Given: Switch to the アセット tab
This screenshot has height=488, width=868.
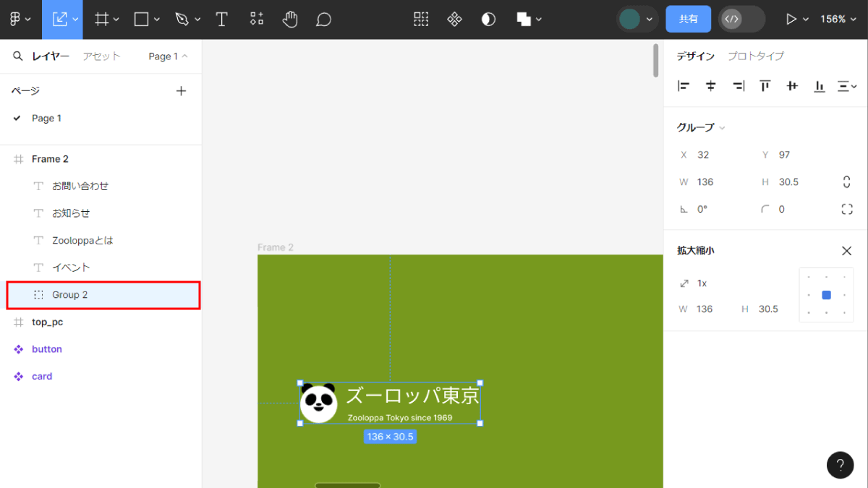Looking at the screenshot, I should click(101, 56).
